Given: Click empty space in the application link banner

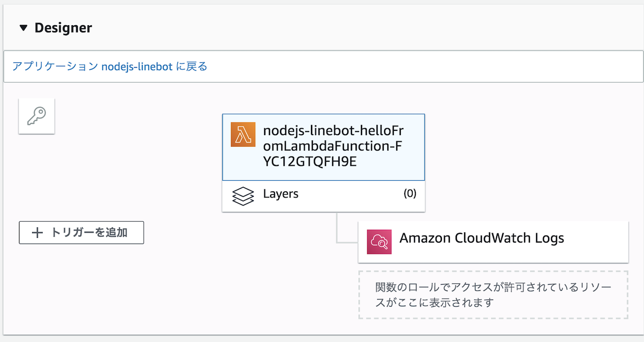Looking at the screenshot, I should tap(398, 67).
